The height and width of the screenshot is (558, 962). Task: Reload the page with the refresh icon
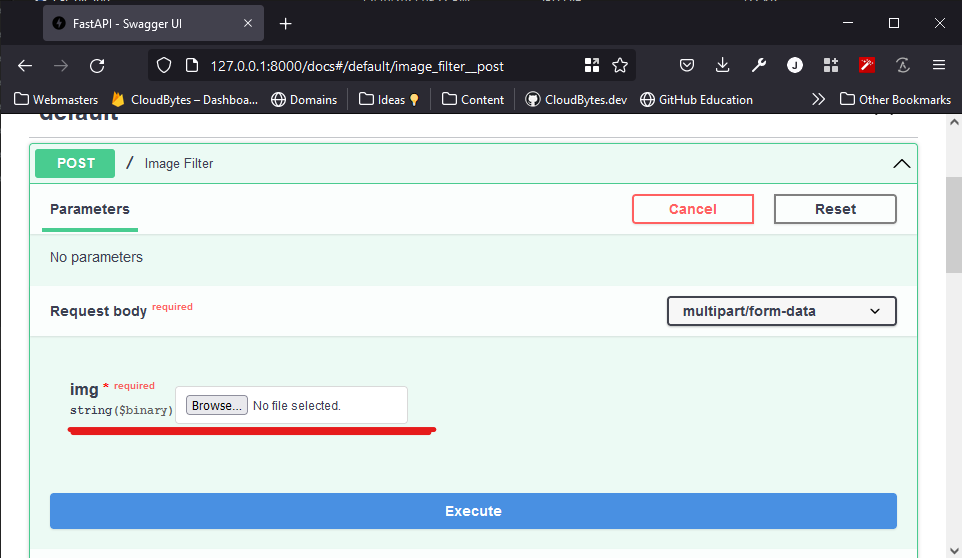[x=97, y=66]
